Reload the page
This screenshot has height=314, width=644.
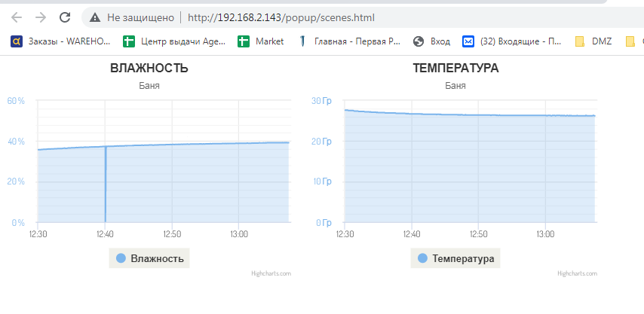pyautogui.click(x=65, y=17)
